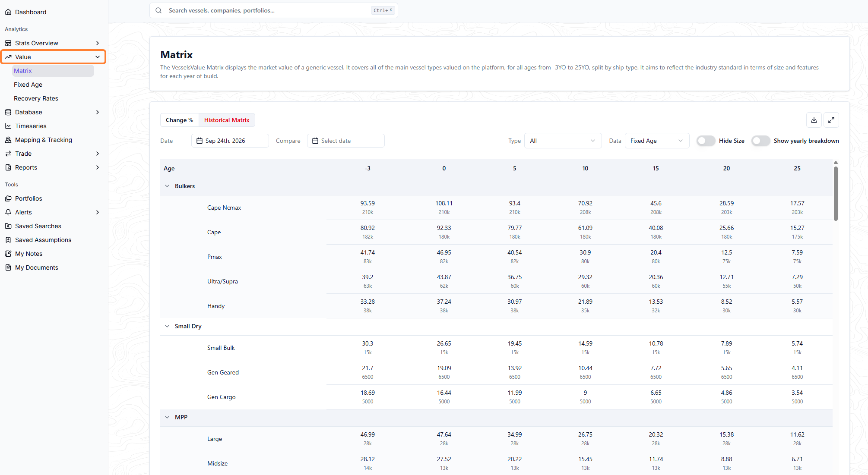
Task: Switch to the Historical Matrix tab
Action: pyautogui.click(x=227, y=120)
